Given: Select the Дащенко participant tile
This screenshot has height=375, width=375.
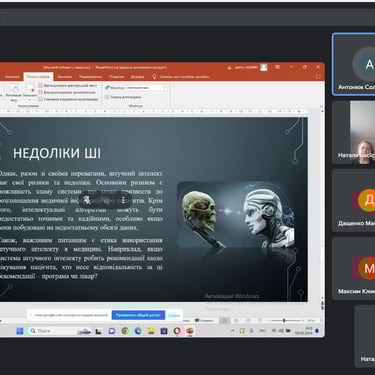Looking at the screenshot, I should point(354,200).
